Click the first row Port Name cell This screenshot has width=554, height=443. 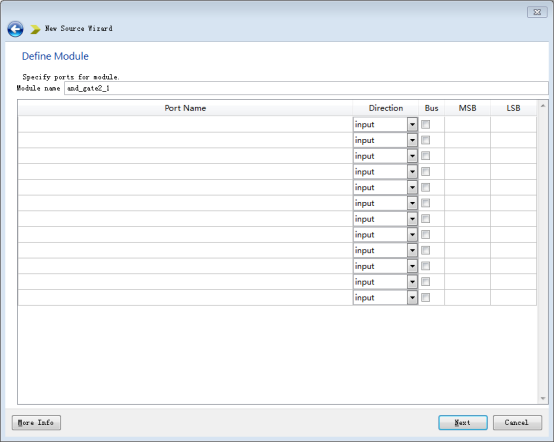click(185, 124)
